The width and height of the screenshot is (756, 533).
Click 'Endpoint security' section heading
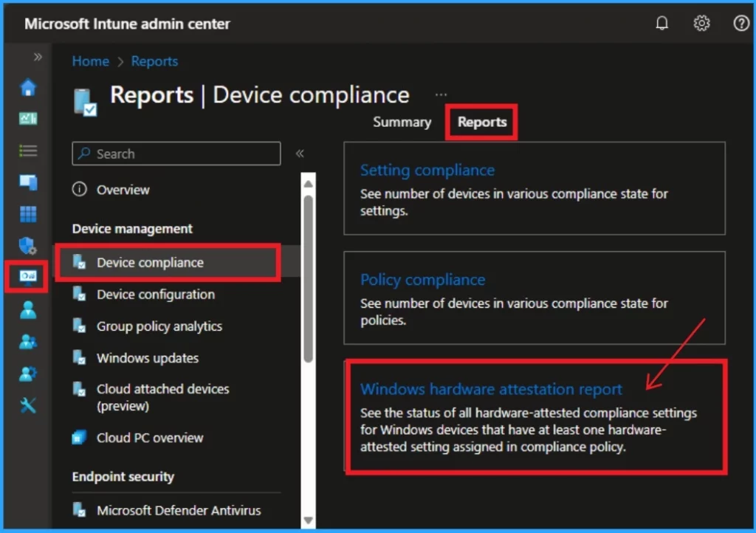tap(123, 476)
